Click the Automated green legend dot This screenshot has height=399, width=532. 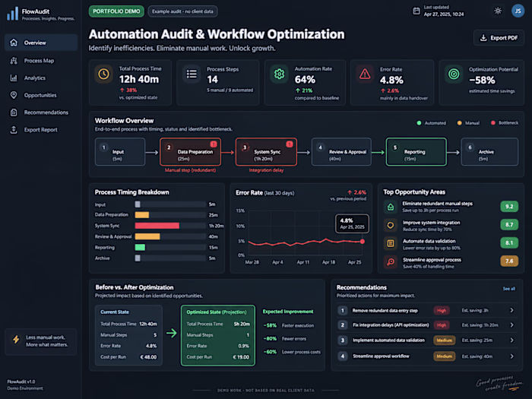[x=419, y=123]
